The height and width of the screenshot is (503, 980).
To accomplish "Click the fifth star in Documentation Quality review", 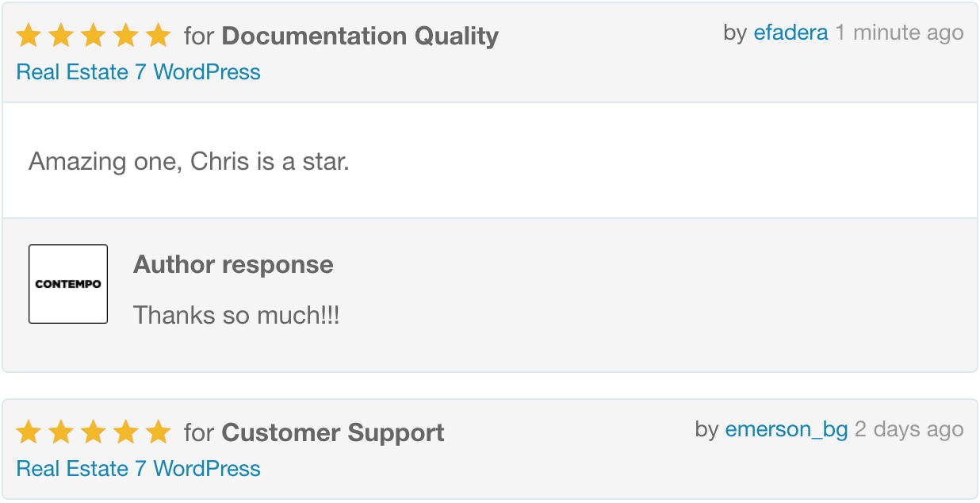I will click(x=159, y=36).
